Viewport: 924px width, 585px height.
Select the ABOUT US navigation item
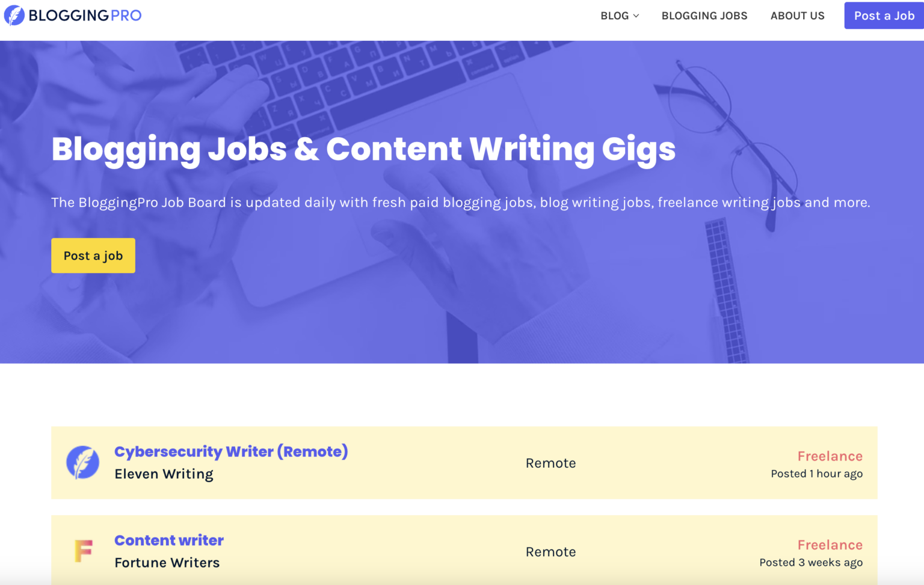click(797, 16)
